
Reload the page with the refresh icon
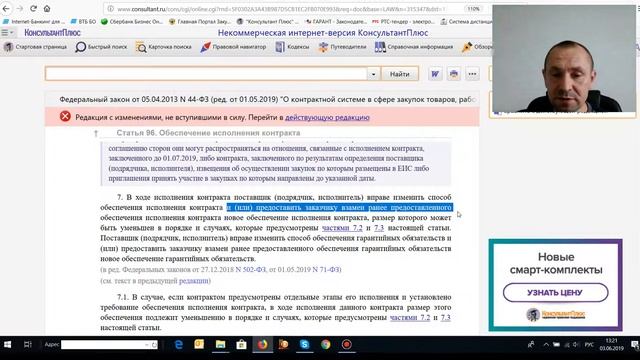click(33, 9)
